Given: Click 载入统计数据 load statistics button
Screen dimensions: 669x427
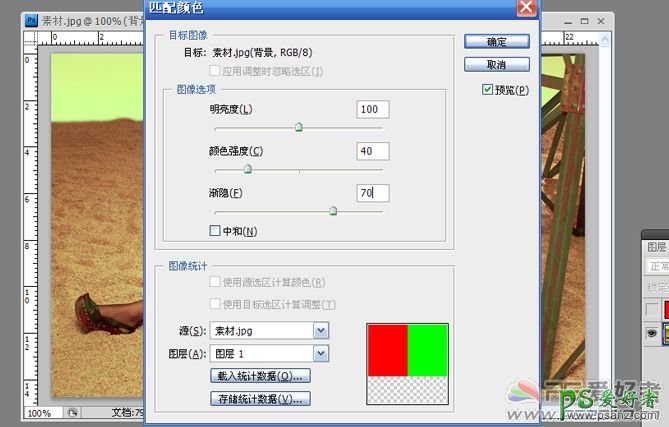Looking at the screenshot, I should click(259, 376).
